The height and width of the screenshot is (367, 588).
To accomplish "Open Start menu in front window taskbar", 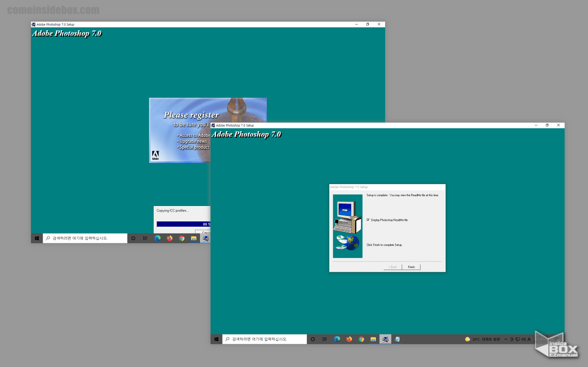I will tap(217, 339).
